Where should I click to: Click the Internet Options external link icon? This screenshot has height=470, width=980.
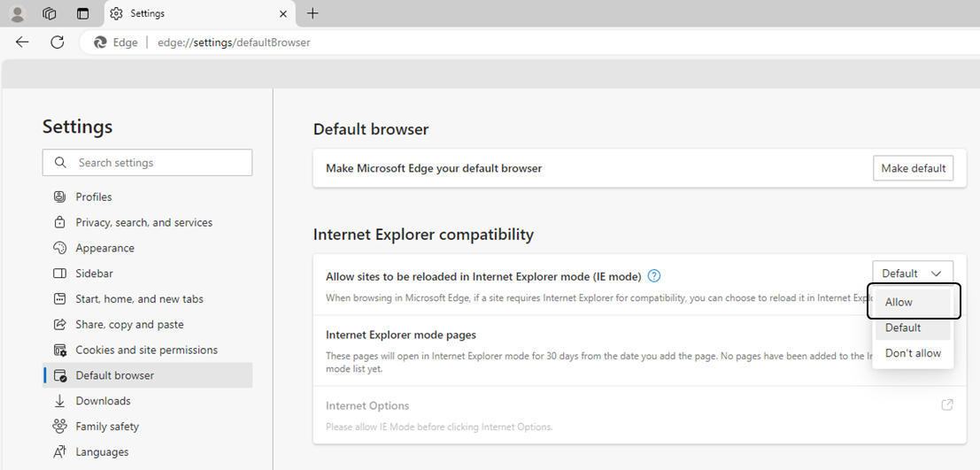click(946, 405)
